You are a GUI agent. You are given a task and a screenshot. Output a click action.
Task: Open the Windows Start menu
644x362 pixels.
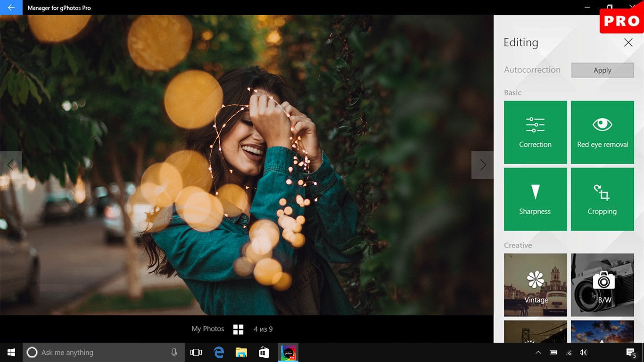point(11,353)
